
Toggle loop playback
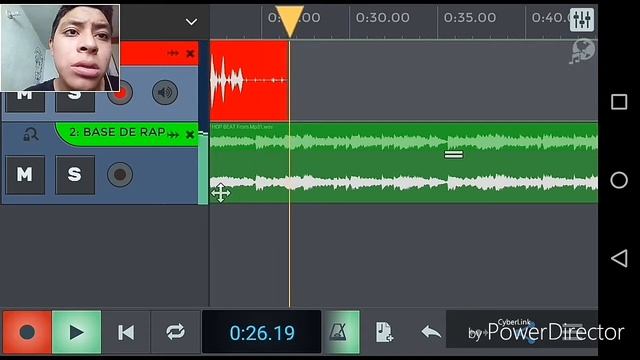tap(176, 332)
